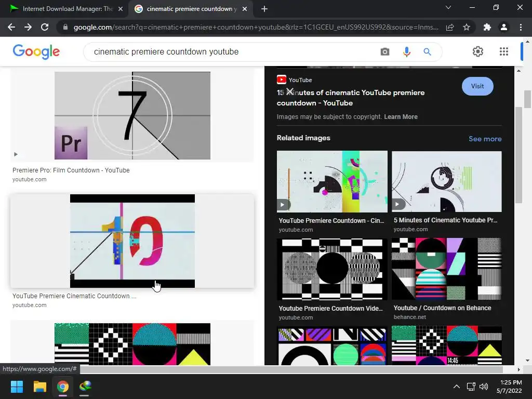The height and width of the screenshot is (399, 532).
Task: Search by image with camera icon
Action: 385,51
